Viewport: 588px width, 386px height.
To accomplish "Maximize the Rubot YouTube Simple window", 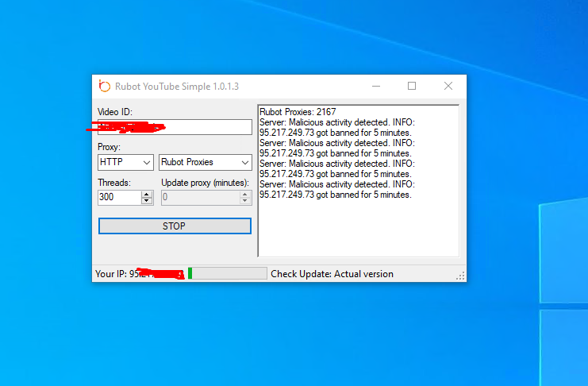I will 412,86.
